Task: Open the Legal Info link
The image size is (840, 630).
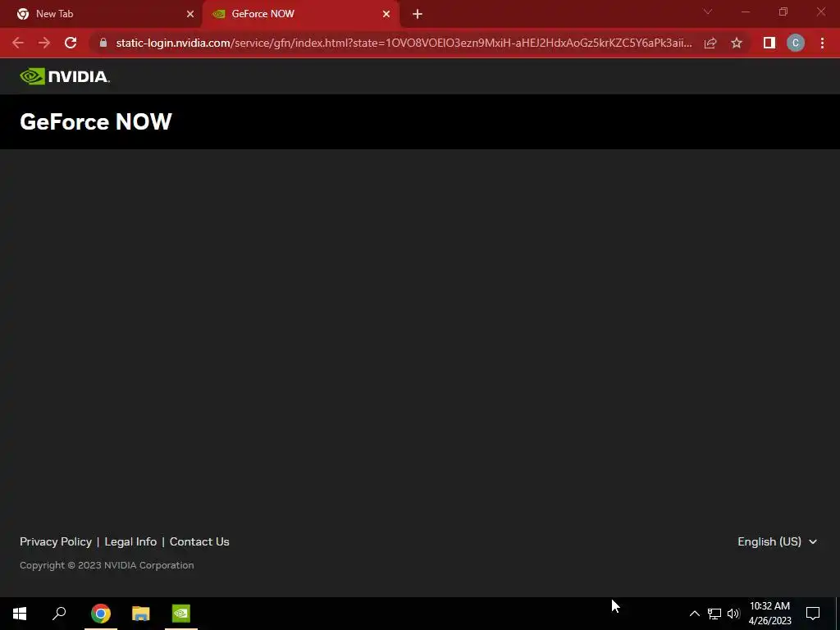Action: [130, 541]
